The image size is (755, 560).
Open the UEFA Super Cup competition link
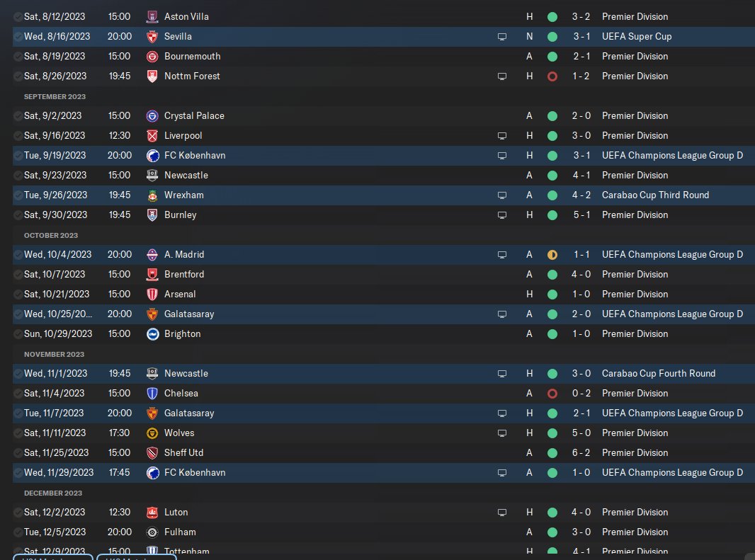(x=637, y=36)
